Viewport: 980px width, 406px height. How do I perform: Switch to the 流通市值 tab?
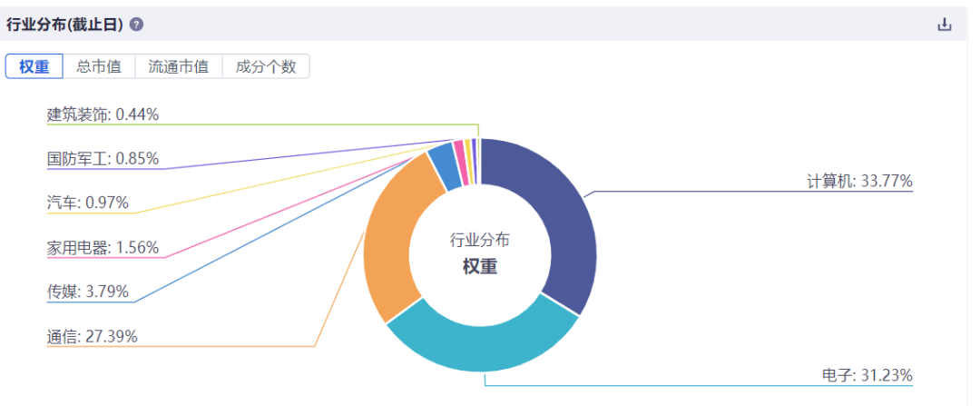178,66
